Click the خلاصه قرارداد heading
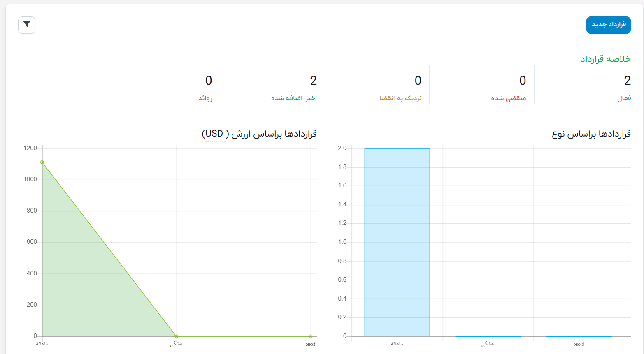 [x=605, y=59]
